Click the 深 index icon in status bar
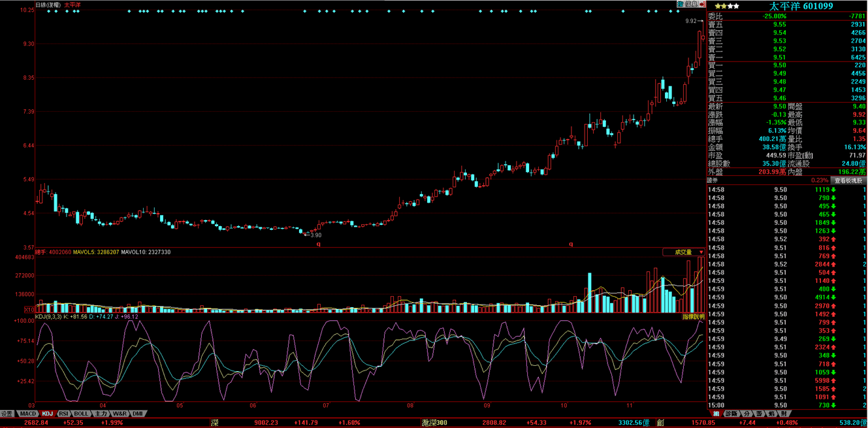868x428 pixels. click(214, 423)
